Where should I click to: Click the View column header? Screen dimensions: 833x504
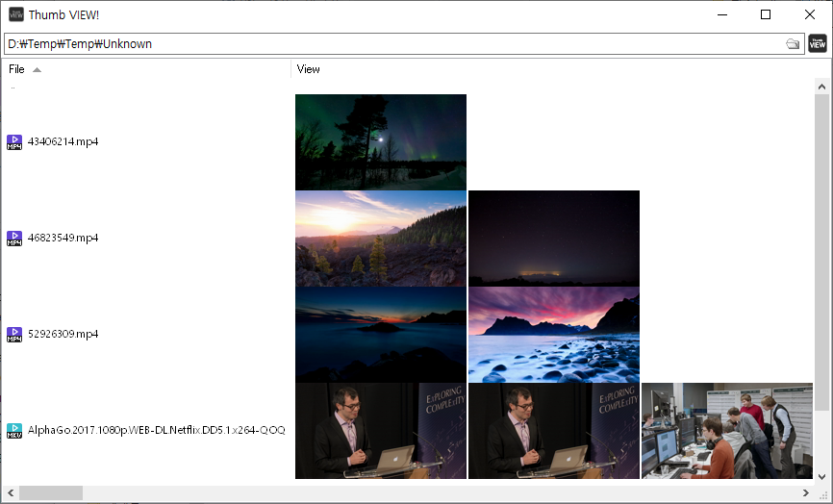tap(309, 69)
